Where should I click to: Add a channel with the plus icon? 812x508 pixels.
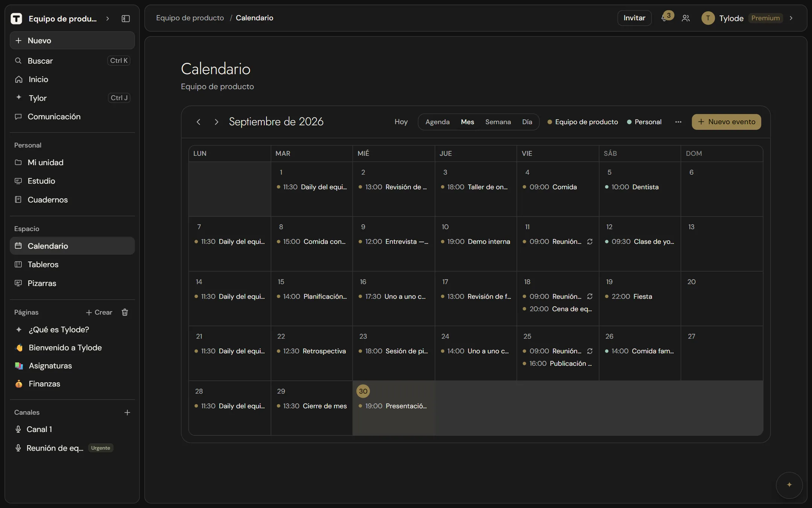(x=127, y=412)
